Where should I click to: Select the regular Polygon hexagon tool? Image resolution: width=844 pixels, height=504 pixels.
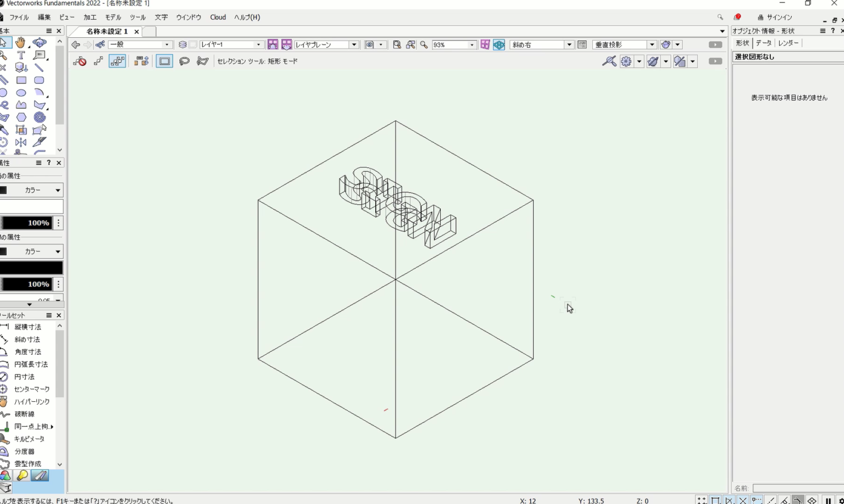[x=21, y=117]
